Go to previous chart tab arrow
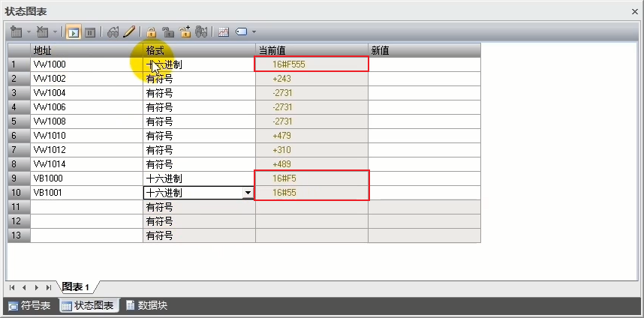This screenshot has height=318, width=644. (x=24, y=288)
